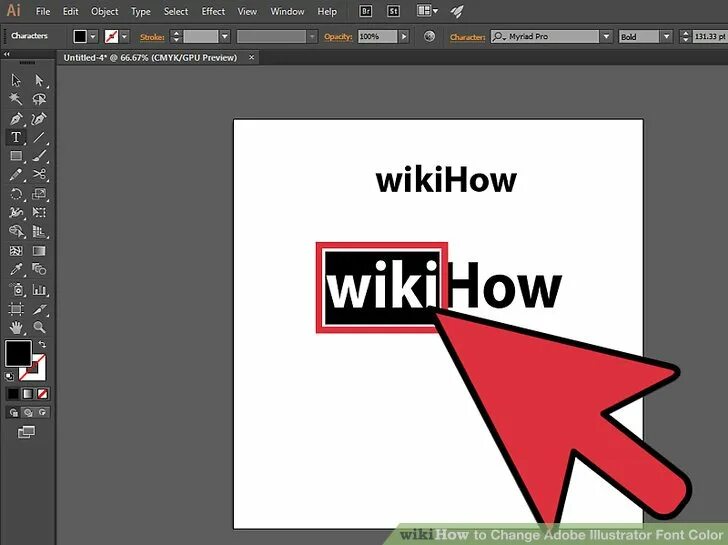Enable Draw Behind mode
The width and height of the screenshot is (728, 545).
28,412
